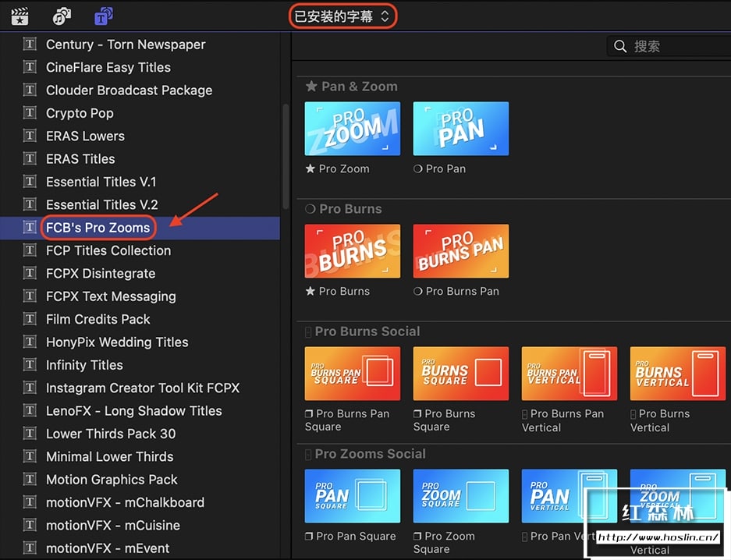Open the Libraries sidebar clapperboard icon
The width and height of the screenshot is (731, 560).
click(x=20, y=17)
